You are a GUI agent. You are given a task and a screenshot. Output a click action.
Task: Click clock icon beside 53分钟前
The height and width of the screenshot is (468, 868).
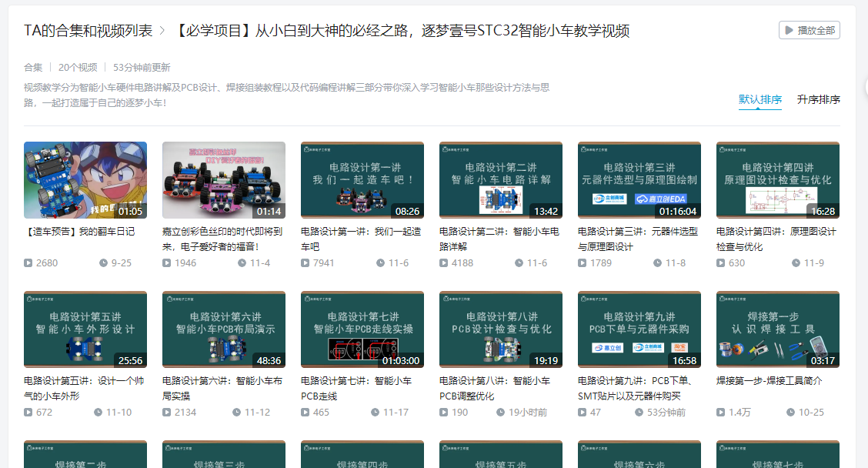click(639, 413)
